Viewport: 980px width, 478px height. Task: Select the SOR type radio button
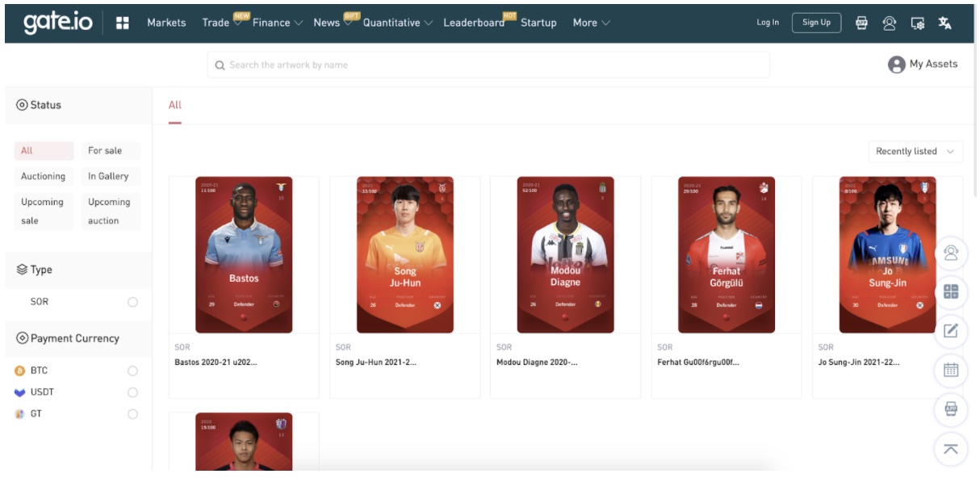(x=132, y=302)
